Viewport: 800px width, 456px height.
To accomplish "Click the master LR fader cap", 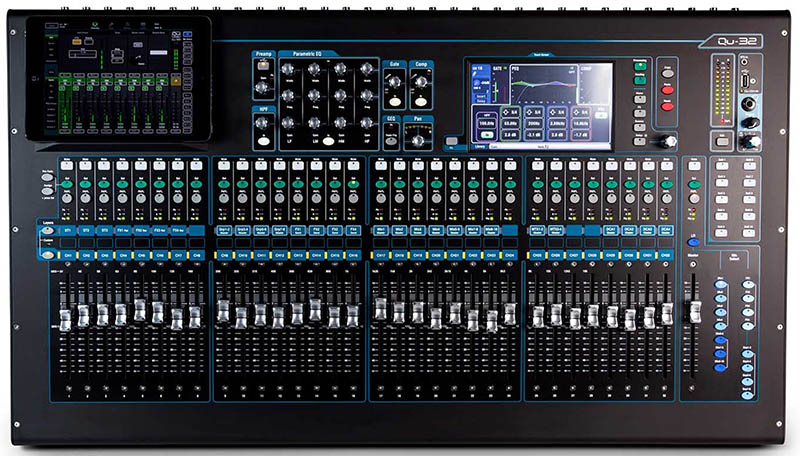I will coord(695,312).
